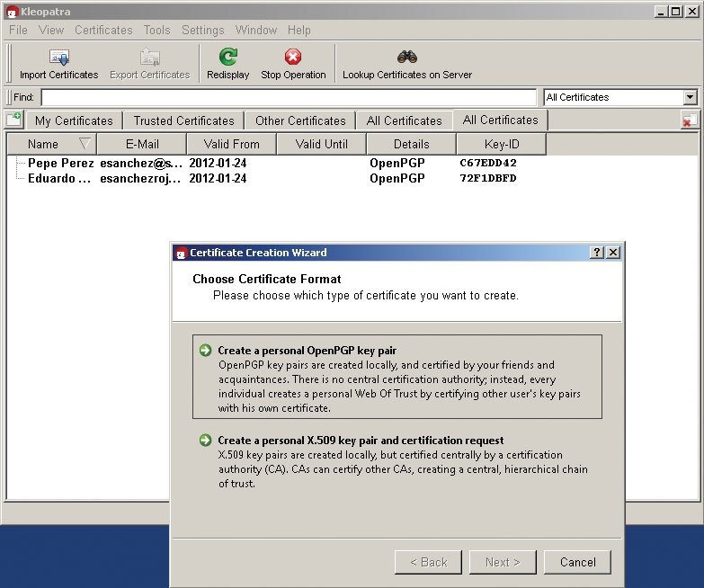Image resolution: width=704 pixels, height=588 pixels.
Task: Open the Window menu
Action: (256, 30)
